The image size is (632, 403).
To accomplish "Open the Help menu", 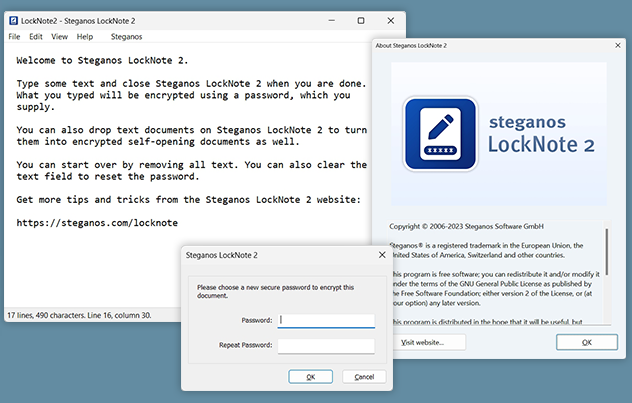I will [x=85, y=37].
